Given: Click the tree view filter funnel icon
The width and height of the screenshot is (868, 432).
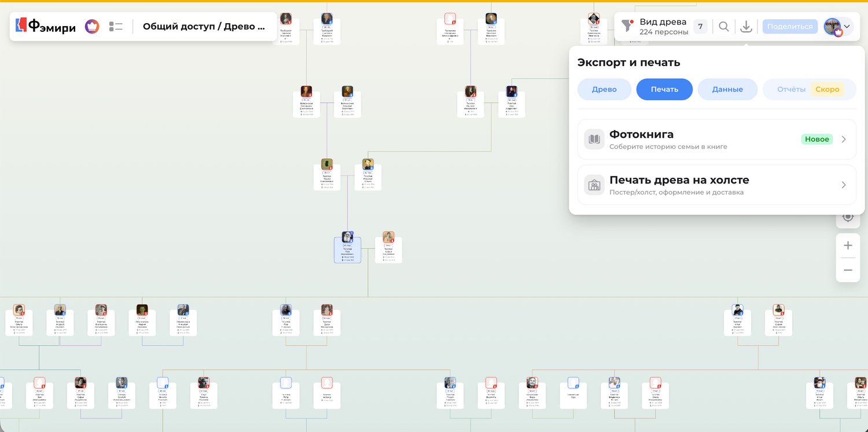Looking at the screenshot, I should tap(627, 26).
